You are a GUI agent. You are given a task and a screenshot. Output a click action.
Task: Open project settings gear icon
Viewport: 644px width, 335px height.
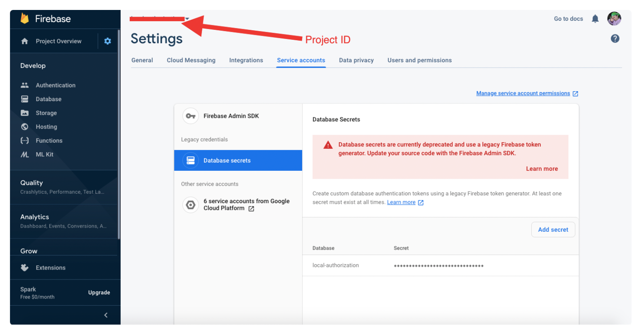(108, 41)
